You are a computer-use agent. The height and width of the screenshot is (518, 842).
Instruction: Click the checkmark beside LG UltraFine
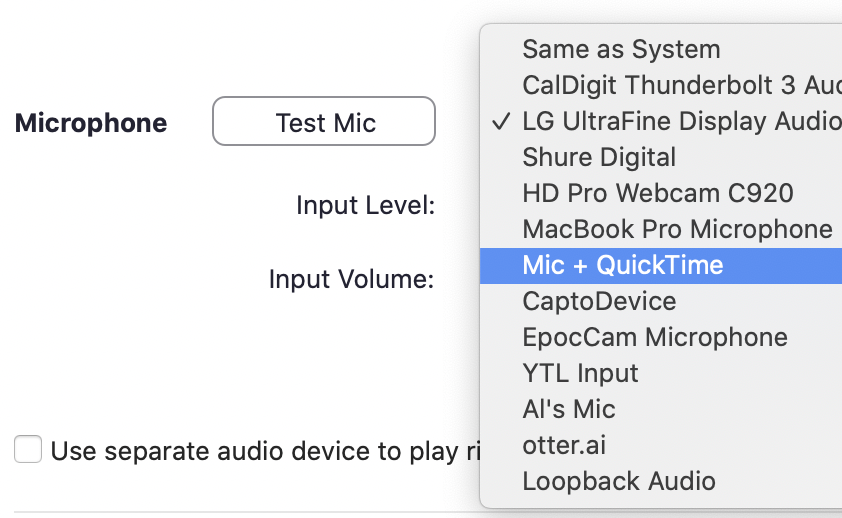502,122
